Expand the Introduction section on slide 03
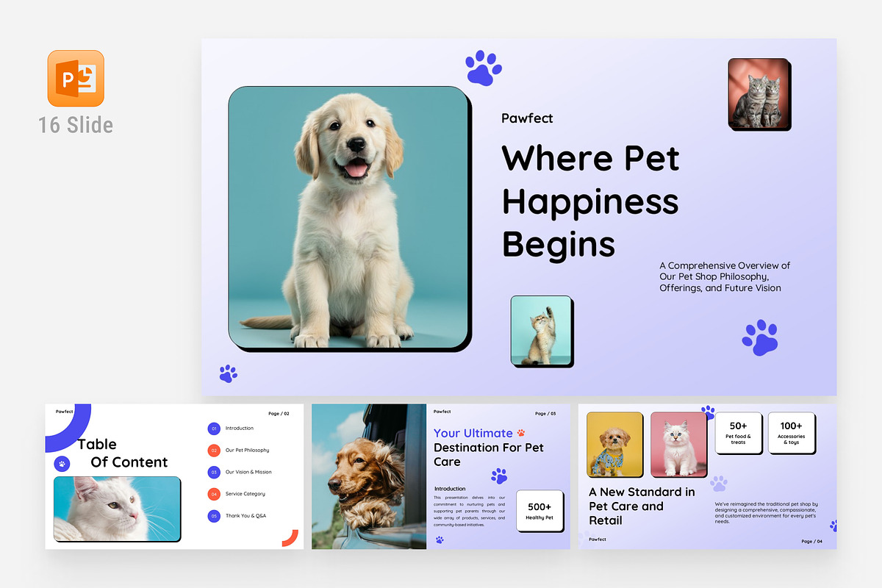The height and width of the screenshot is (588, 882). pyautogui.click(x=451, y=488)
